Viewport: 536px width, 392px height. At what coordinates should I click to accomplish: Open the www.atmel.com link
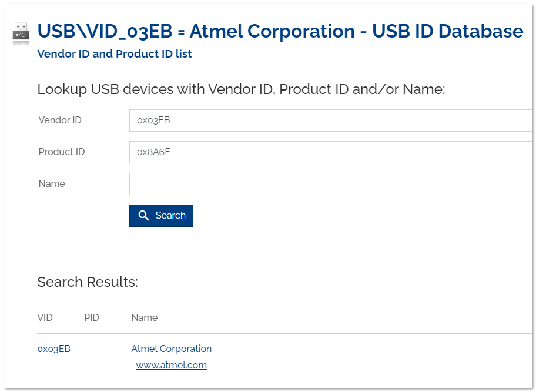click(171, 365)
